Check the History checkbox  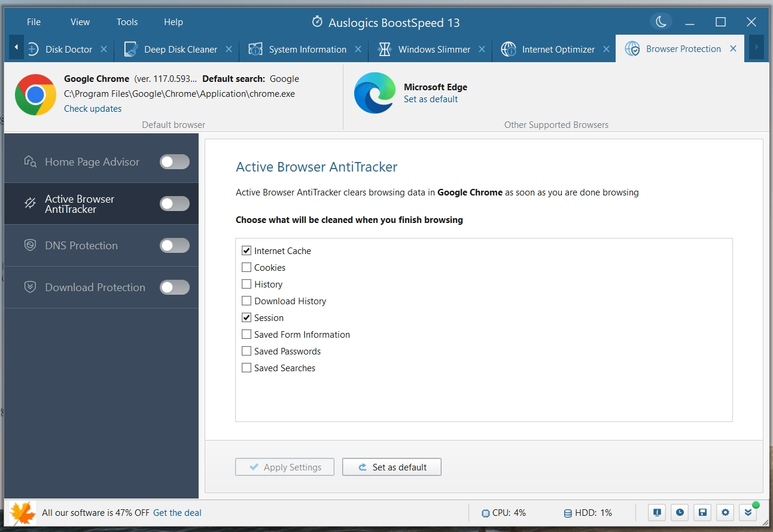point(246,284)
